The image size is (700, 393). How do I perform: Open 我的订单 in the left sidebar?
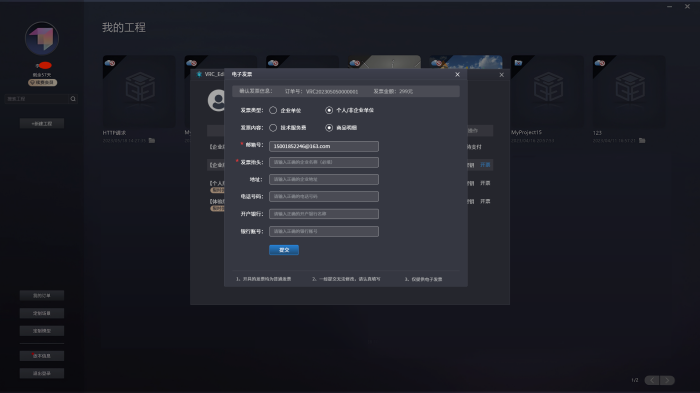click(x=42, y=296)
